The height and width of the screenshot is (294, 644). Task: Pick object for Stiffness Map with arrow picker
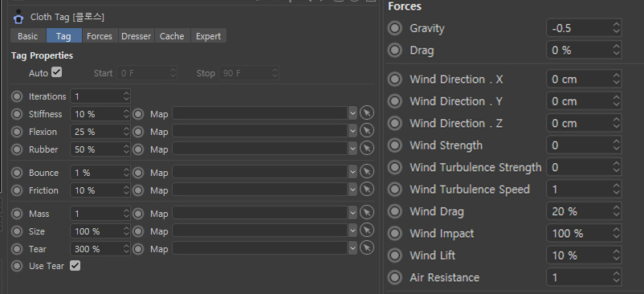tap(367, 113)
